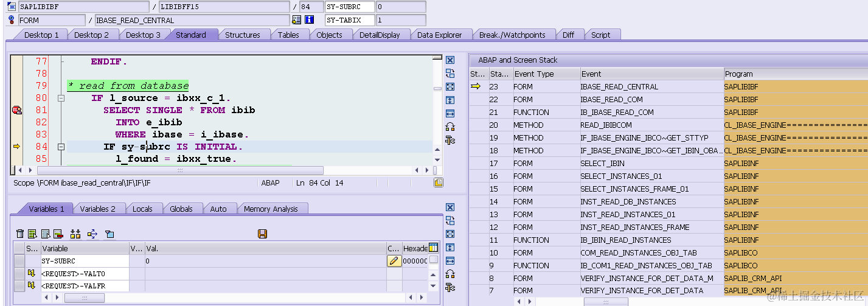Open the Memory Analysis tab
Image resolution: width=868 pixels, height=306 pixels.
[x=271, y=209]
